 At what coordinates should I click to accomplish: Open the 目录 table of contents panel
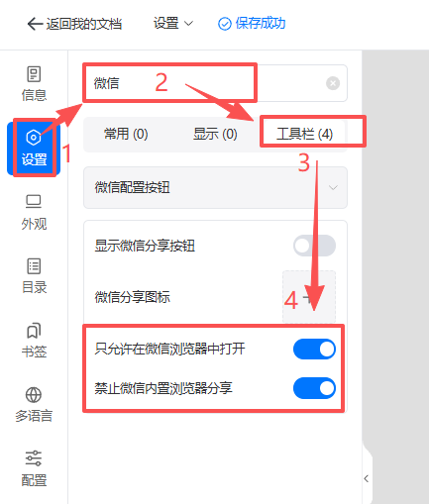click(x=34, y=276)
